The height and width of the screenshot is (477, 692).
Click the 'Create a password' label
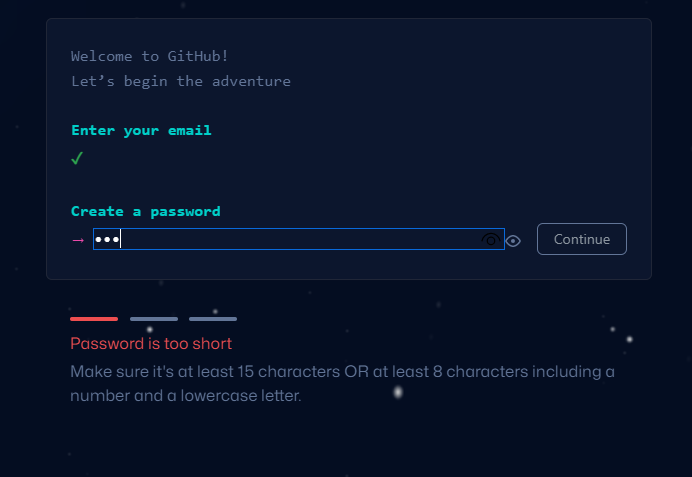click(146, 211)
